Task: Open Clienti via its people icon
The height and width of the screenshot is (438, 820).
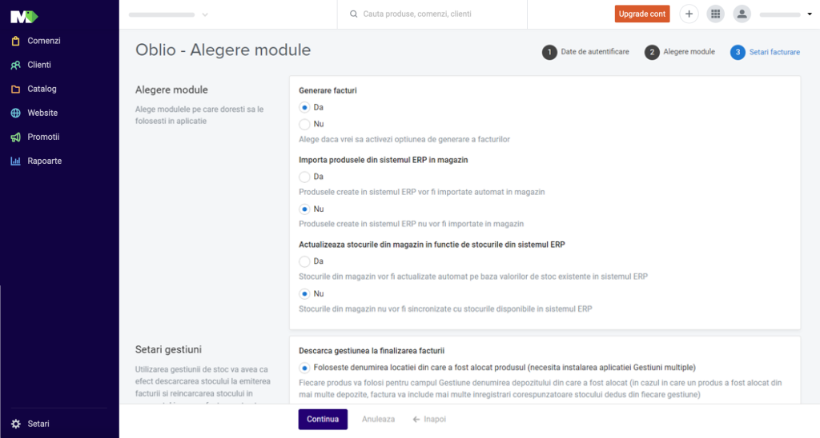Action: tap(16, 65)
